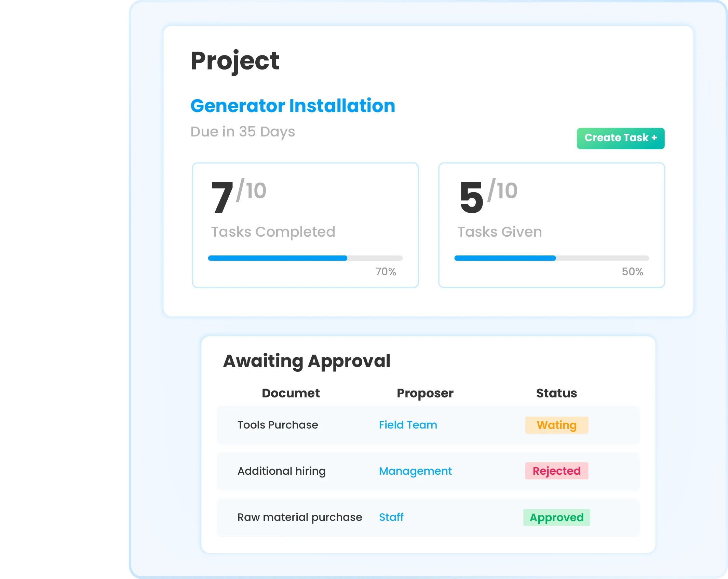The image size is (728, 579).
Task: Select the Tools Purchase document row
Action: (x=278, y=424)
